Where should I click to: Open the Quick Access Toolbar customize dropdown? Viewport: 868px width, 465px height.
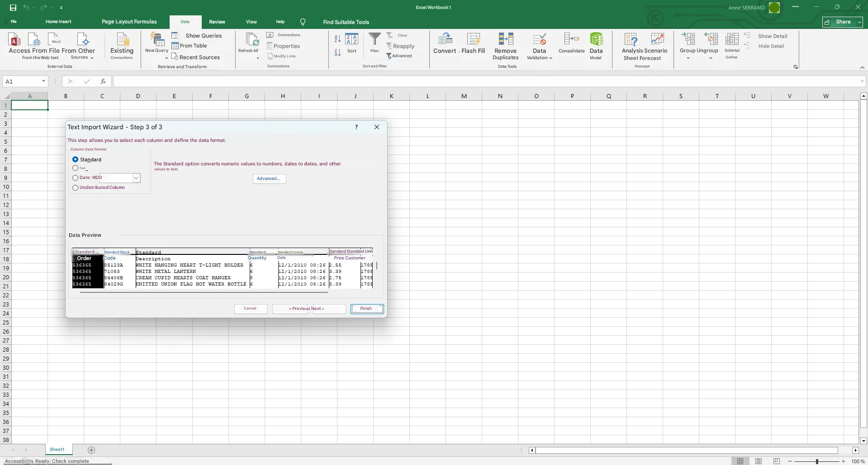[61, 8]
